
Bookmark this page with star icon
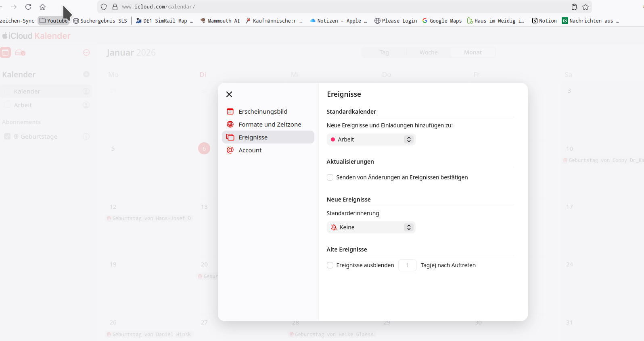(x=585, y=7)
